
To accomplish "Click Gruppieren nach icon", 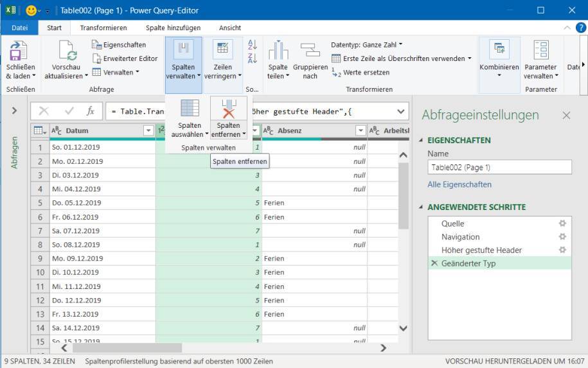I will tap(310, 50).
